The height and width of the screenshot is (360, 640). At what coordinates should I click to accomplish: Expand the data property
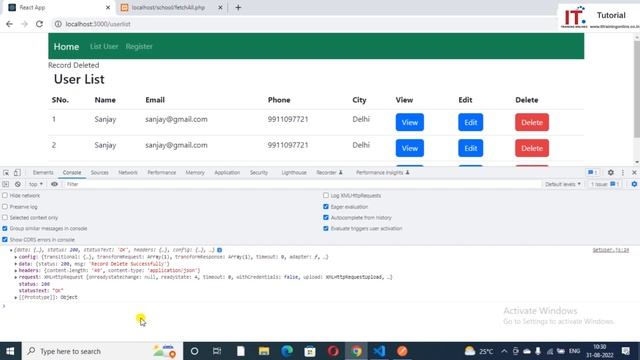16,264
